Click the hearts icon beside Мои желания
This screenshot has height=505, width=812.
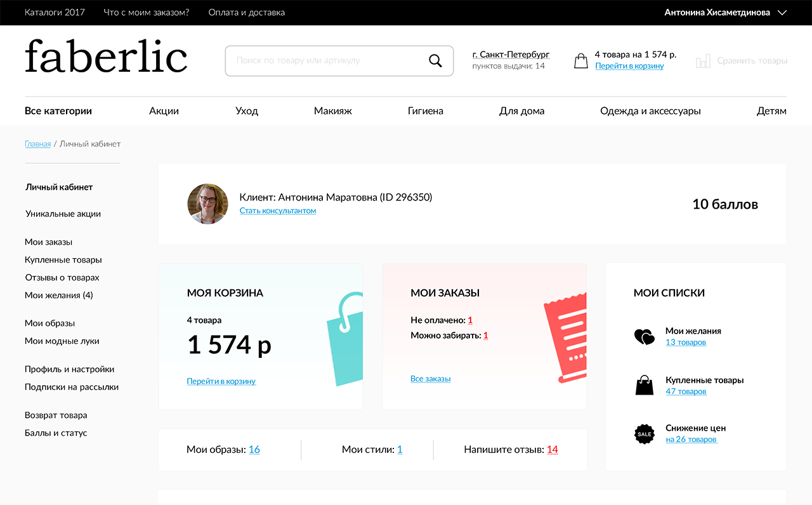645,337
